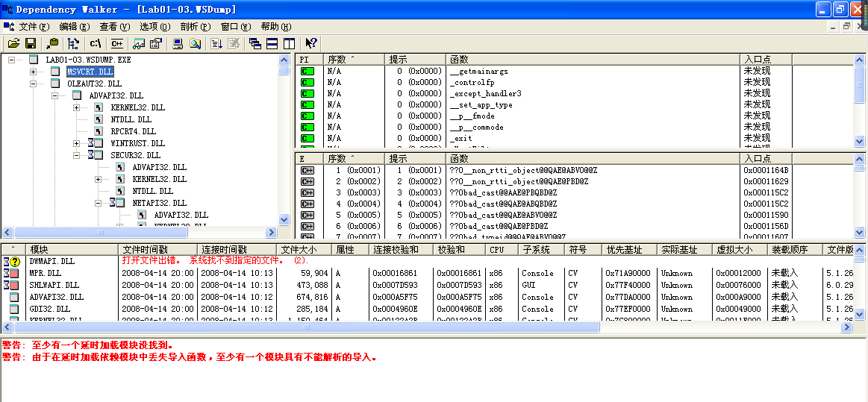The image size is (868, 402).
Task: Click the Configure Module Search Order icon
Action: pyautogui.click(x=195, y=43)
